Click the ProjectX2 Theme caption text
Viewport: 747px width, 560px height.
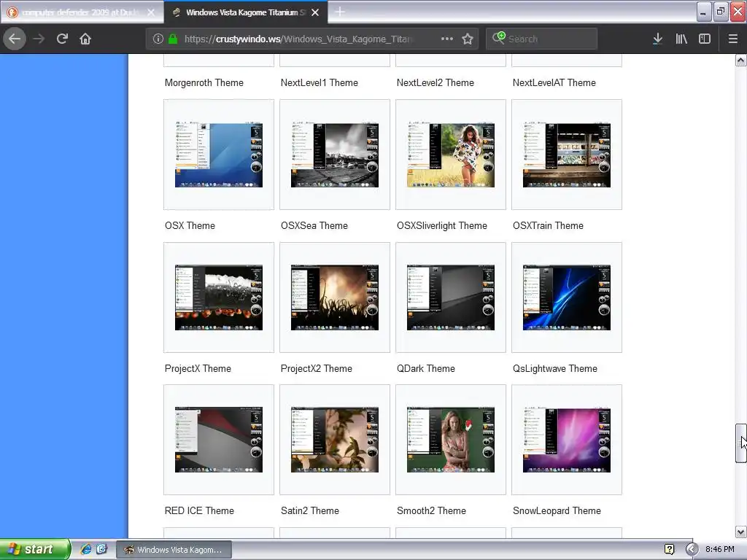click(x=317, y=368)
